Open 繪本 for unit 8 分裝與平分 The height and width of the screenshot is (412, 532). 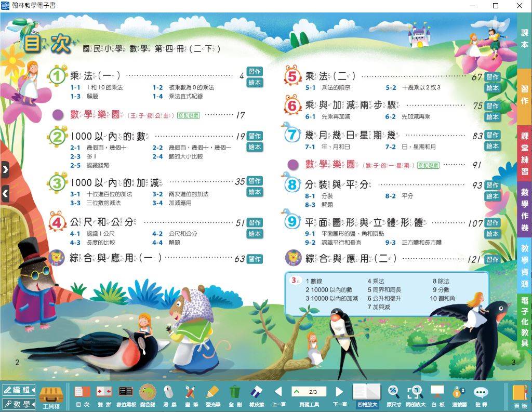[x=493, y=196]
